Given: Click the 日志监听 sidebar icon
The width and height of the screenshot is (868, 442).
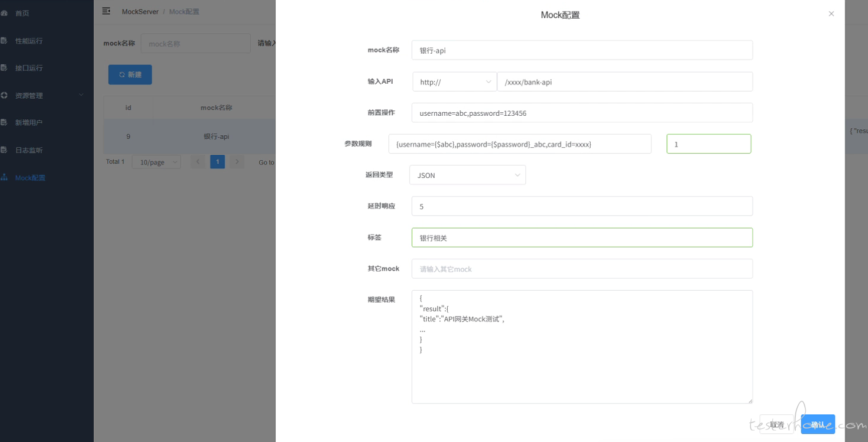Looking at the screenshot, I should point(4,150).
